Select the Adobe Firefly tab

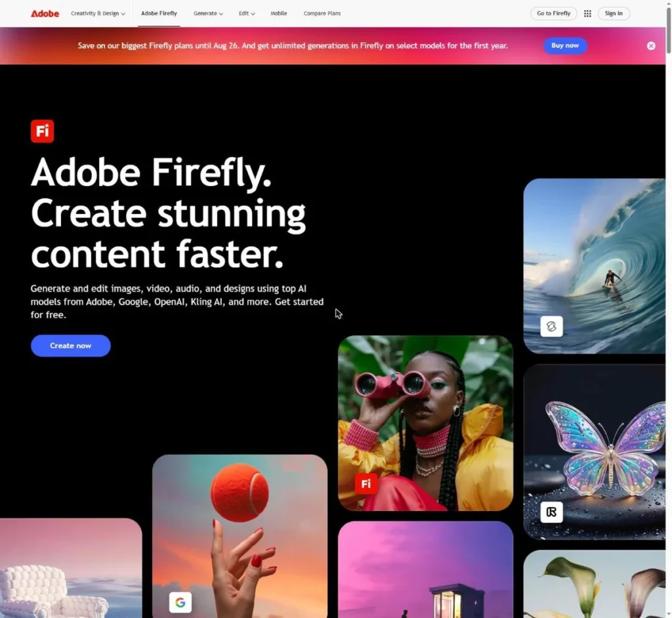coord(159,14)
